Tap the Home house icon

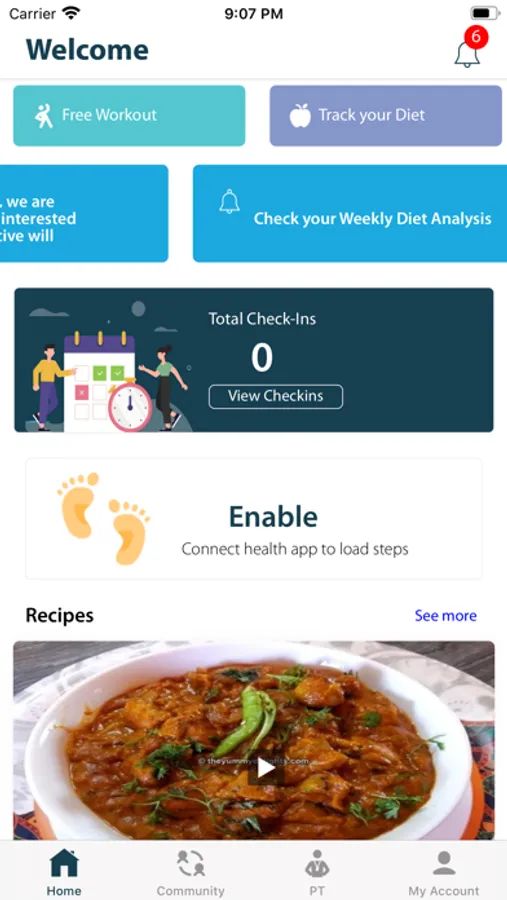point(64,863)
